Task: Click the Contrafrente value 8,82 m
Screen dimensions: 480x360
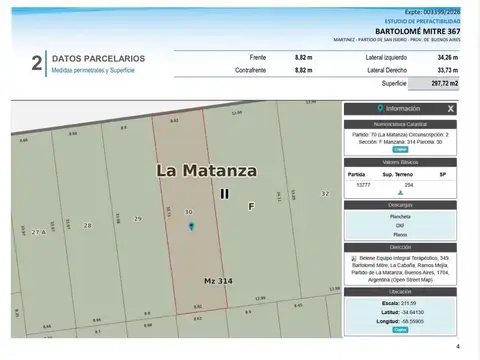Action: (x=303, y=70)
